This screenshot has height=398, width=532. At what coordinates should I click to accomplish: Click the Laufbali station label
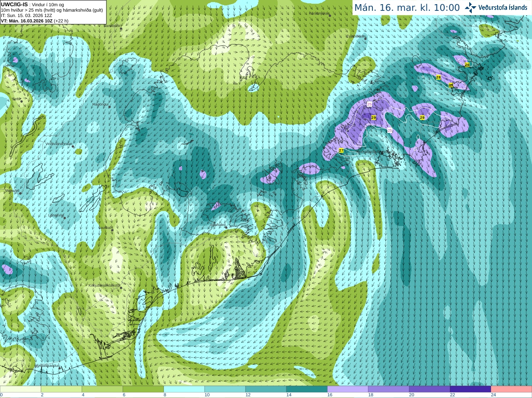click(x=106, y=228)
